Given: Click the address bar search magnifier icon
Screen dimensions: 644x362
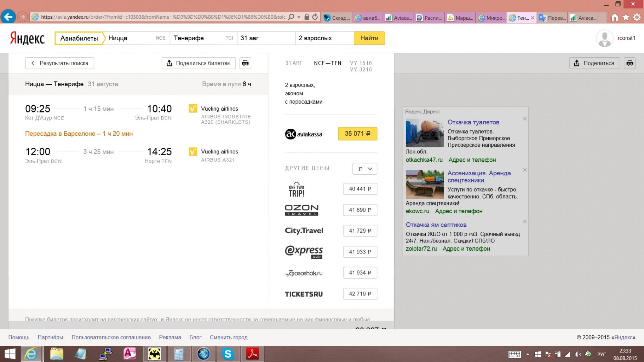Looking at the screenshot, I should 291,17.
